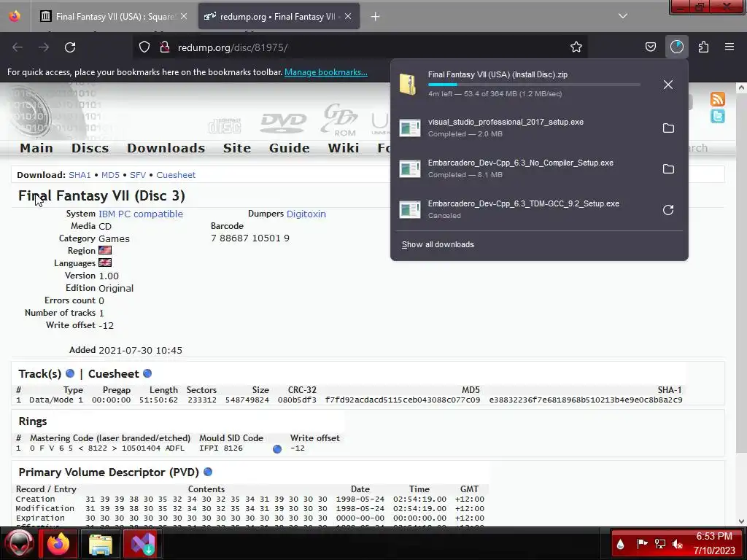Viewport: 747px width, 560px height.
Task: Open IBM PC compatible system link
Action: click(141, 214)
